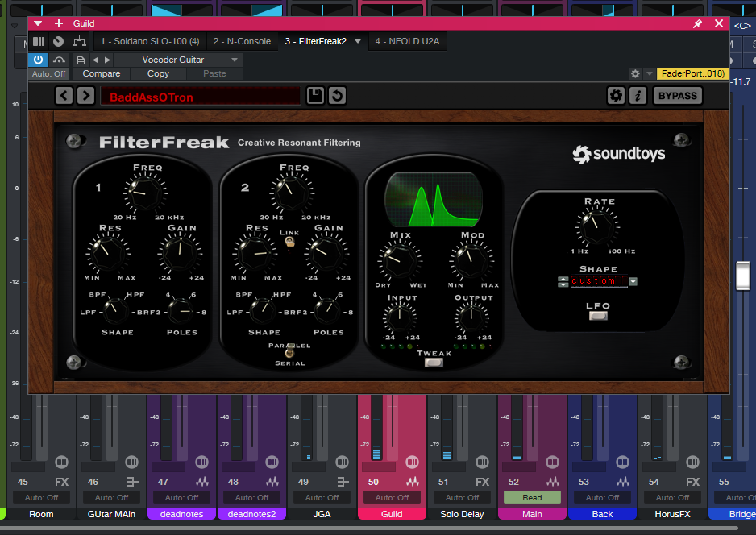
Task: Select the Solo Delay channel name label
Action: coord(462,514)
